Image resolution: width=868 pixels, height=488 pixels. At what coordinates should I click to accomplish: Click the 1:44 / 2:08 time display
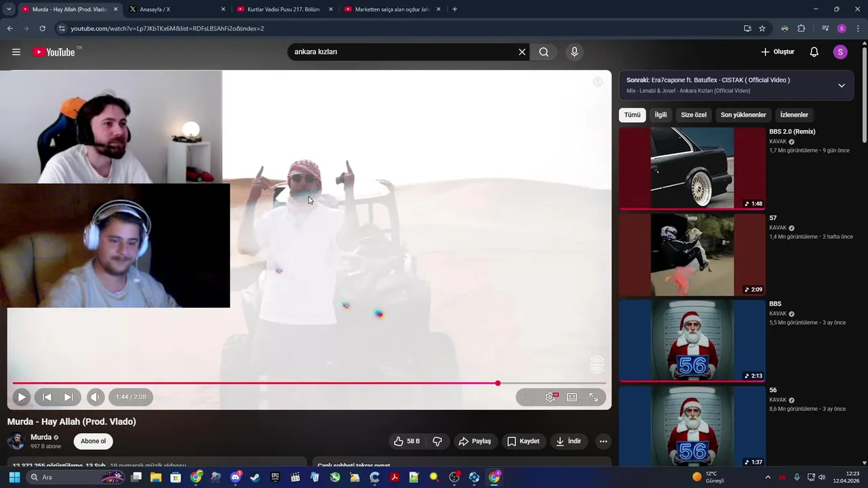[x=131, y=397]
